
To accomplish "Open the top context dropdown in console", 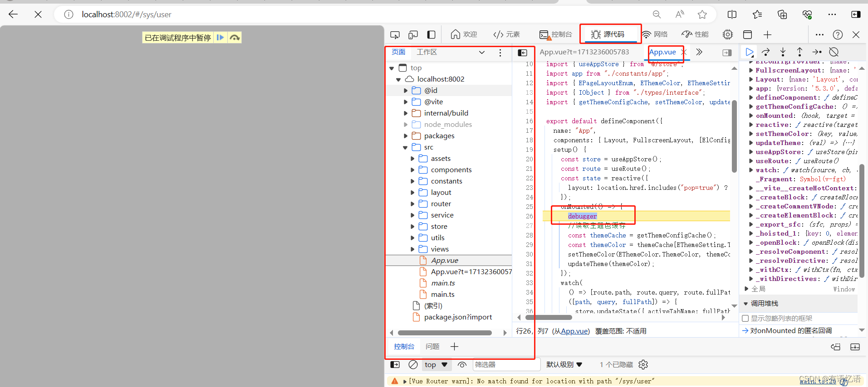I will [x=436, y=364].
